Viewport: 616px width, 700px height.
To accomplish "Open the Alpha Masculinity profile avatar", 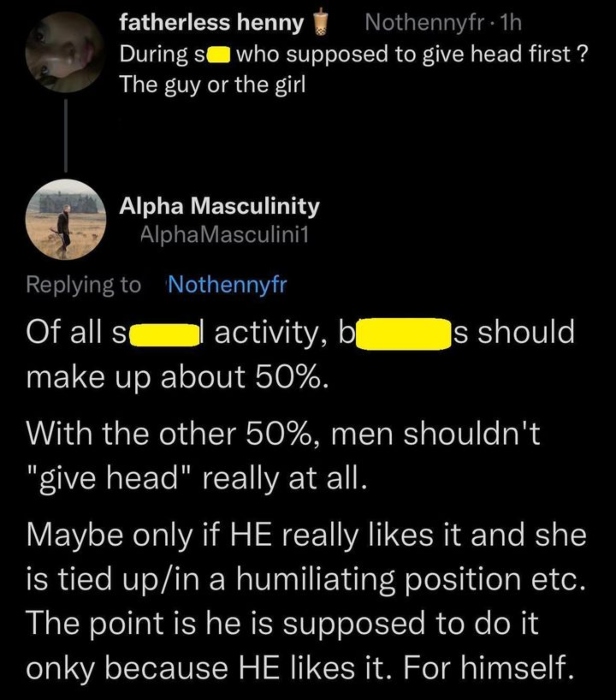I will [65, 220].
